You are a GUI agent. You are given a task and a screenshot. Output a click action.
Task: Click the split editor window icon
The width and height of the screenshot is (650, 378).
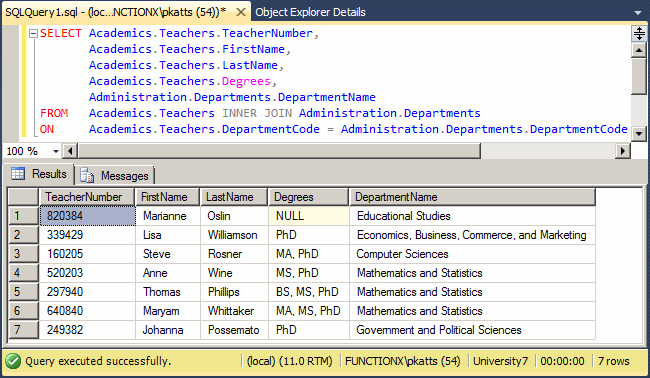(639, 33)
